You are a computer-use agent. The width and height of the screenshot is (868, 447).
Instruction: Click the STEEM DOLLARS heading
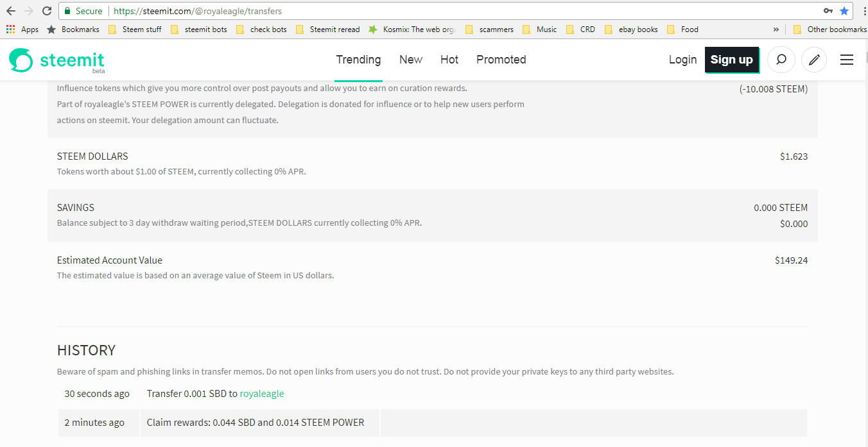92,156
